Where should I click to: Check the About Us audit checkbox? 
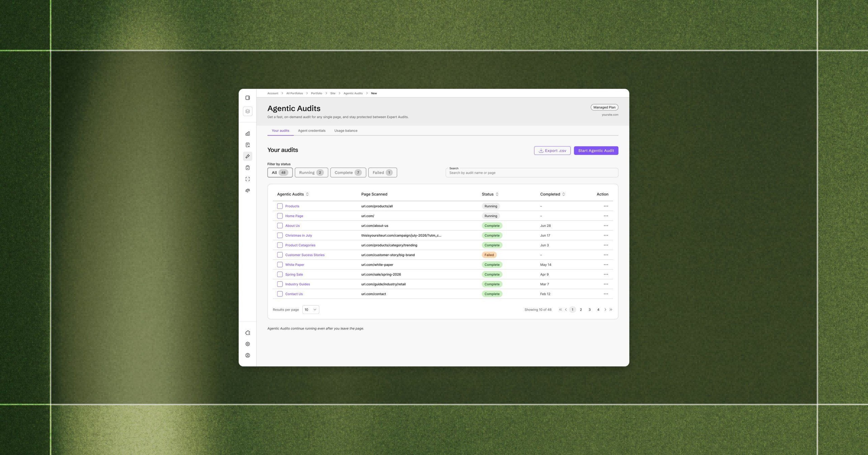pyautogui.click(x=280, y=226)
